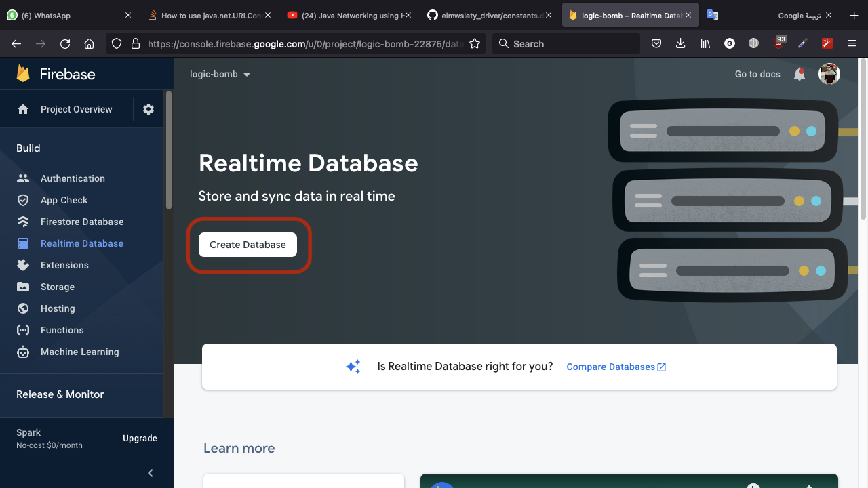The height and width of the screenshot is (488, 868).
Task: Open a new browser tab with plus
Action: tap(854, 15)
